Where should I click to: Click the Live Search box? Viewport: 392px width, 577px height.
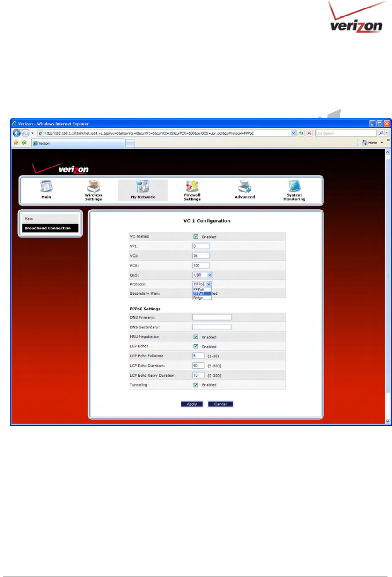pos(346,133)
